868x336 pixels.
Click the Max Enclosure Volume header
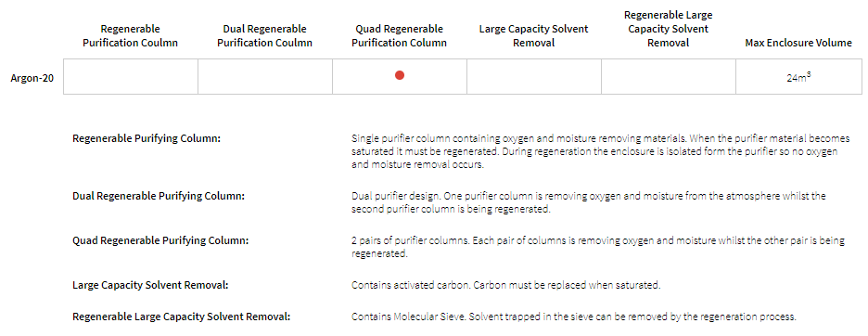pos(798,43)
